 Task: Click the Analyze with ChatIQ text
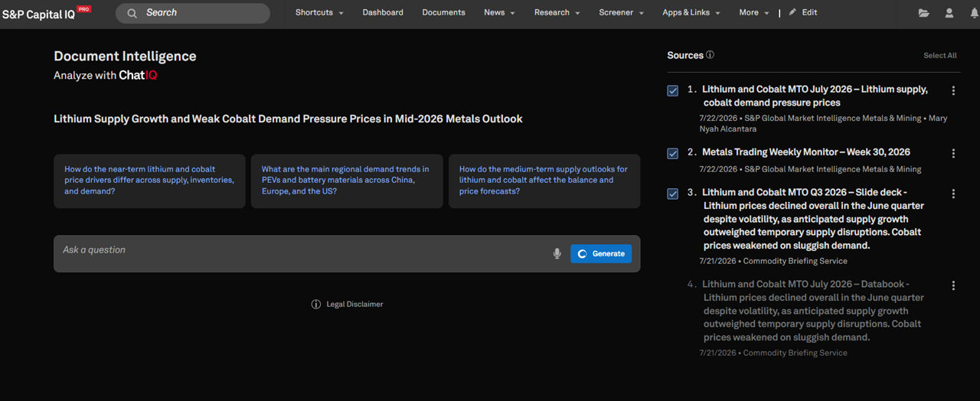(106, 75)
